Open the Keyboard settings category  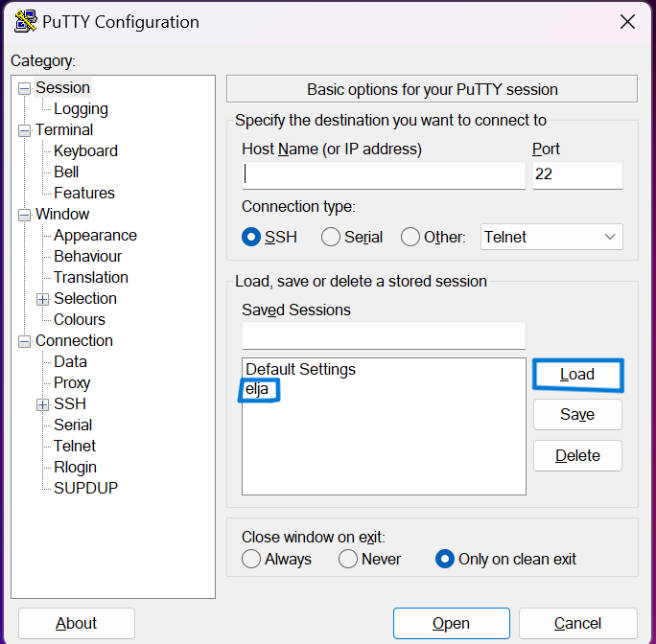85,151
